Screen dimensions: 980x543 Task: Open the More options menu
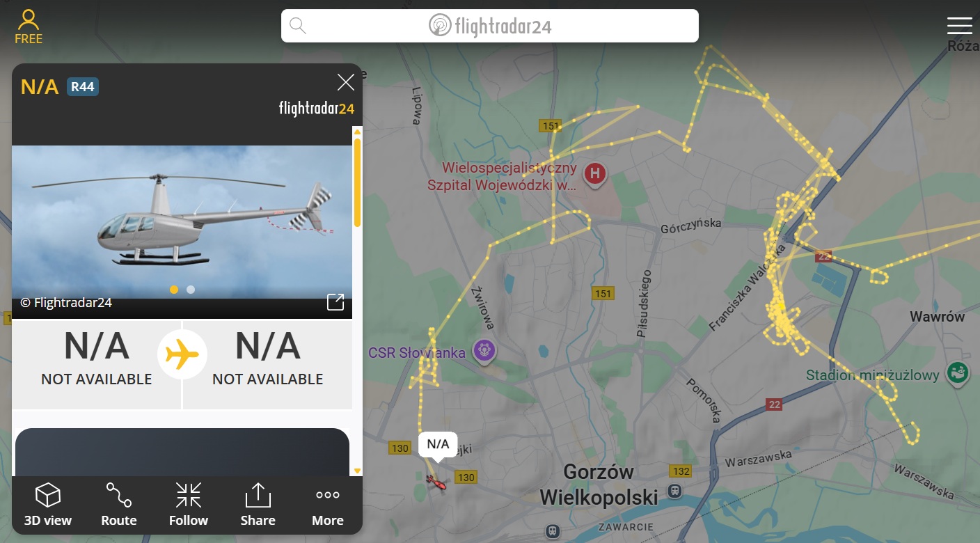click(x=328, y=505)
